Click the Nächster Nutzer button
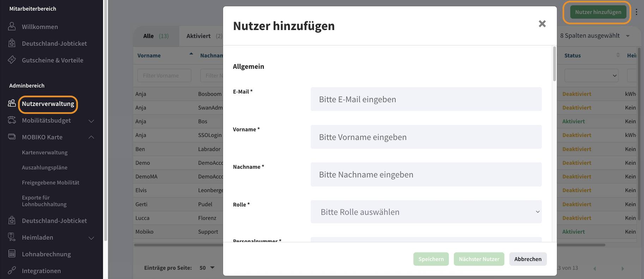The image size is (644, 279). [x=479, y=259]
